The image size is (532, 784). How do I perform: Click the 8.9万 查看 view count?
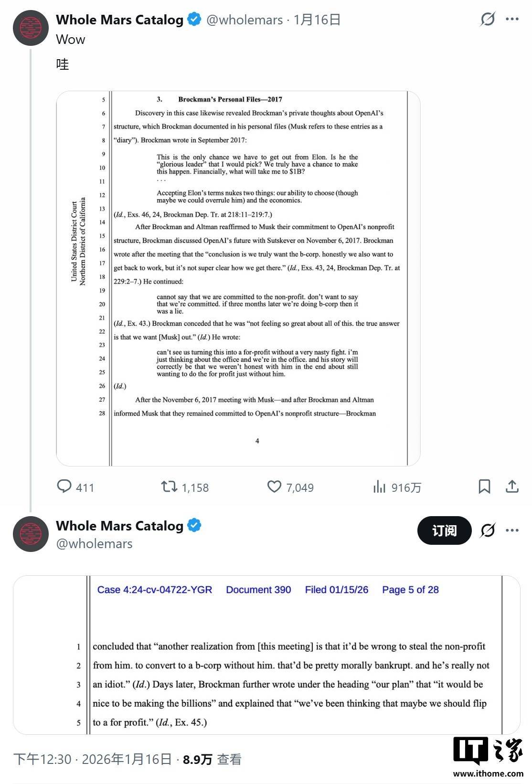(212, 759)
